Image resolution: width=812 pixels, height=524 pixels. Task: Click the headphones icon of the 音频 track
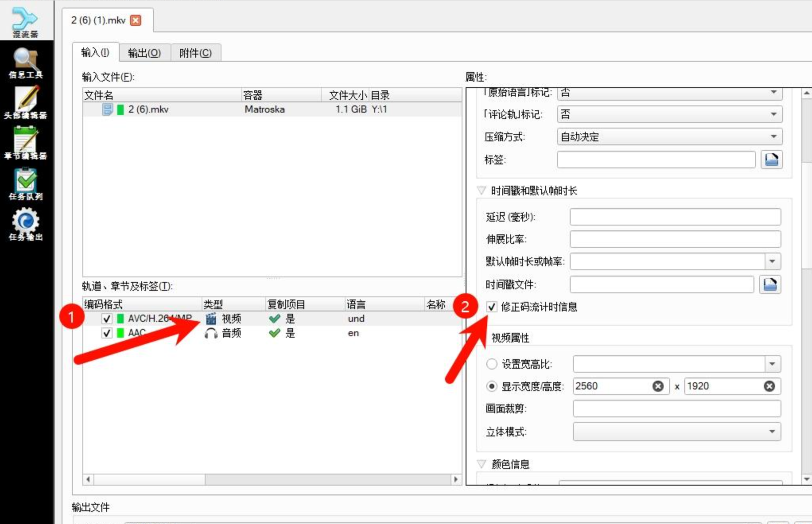(x=211, y=333)
